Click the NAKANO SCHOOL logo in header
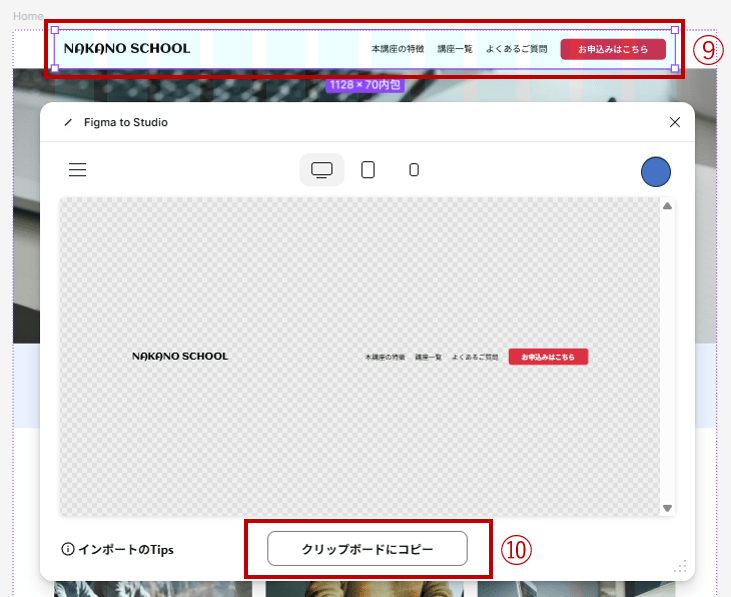This screenshot has height=597, width=731. coord(126,48)
